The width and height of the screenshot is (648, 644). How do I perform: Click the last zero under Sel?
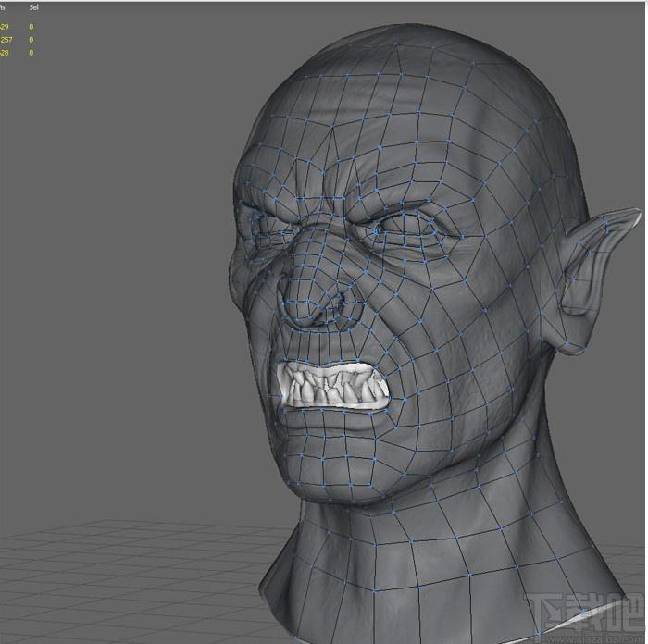point(31,53)
